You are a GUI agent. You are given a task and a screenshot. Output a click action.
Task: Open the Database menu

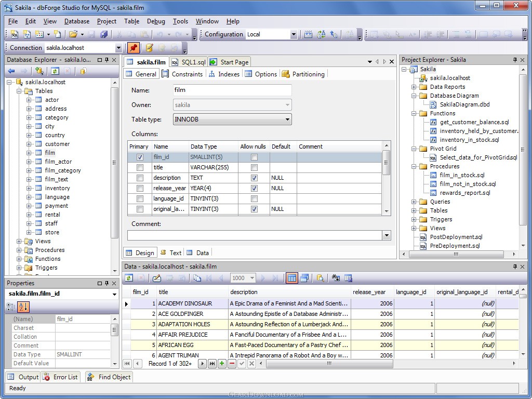click(77, 21)
